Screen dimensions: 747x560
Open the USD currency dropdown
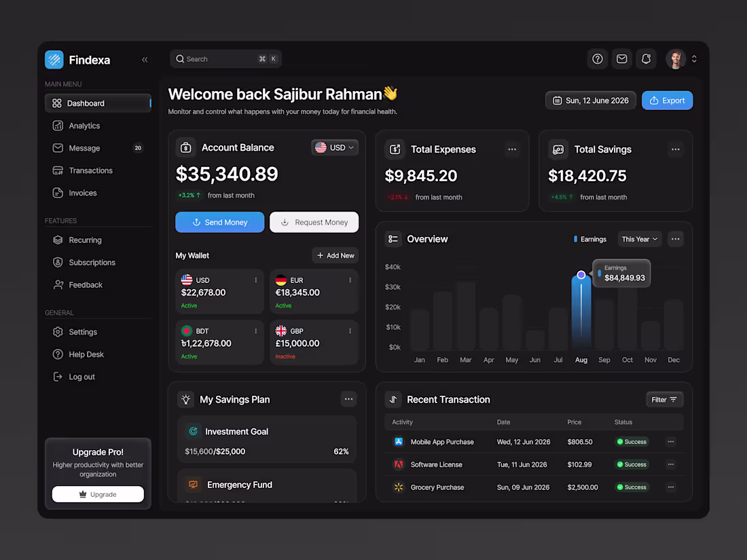pos(335,147)
